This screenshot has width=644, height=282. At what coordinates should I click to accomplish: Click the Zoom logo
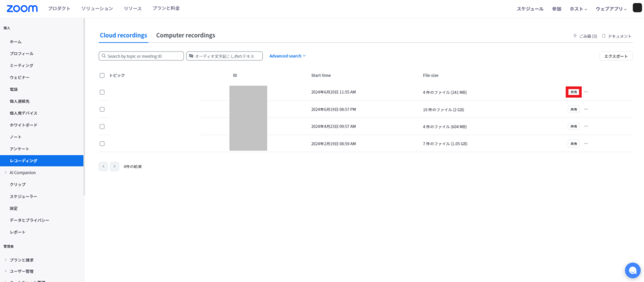coord(22,8)
